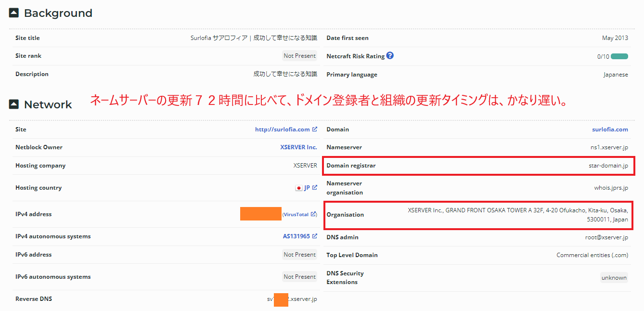Click external link icon beside surlofia.com site
The width and height of the screenshot is (644, 311).
click(x=315, y=129)
